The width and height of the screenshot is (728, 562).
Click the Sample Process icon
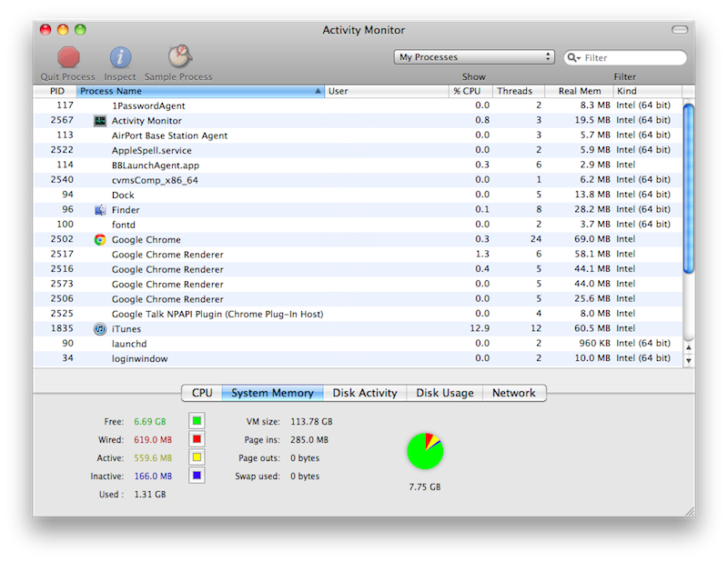coord(179,56)
